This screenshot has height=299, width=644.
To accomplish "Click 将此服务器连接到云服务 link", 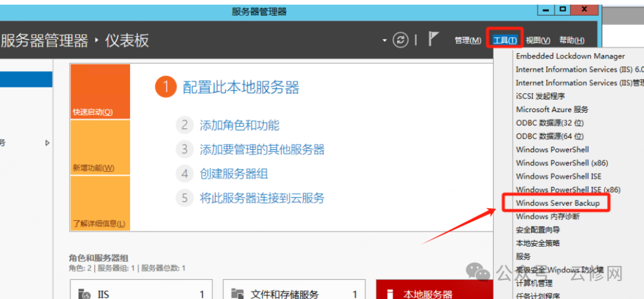I will click(x=262, y=198).
